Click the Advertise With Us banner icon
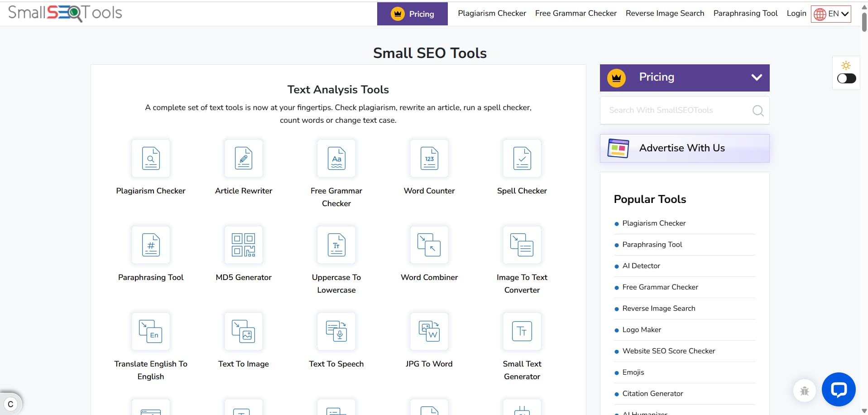Viewport: 868px width, 415px height. pyautogui.click(x=619, y=148)
